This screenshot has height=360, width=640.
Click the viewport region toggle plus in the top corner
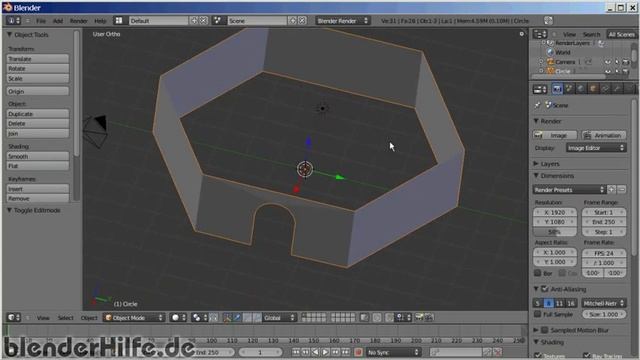(522, 34)
